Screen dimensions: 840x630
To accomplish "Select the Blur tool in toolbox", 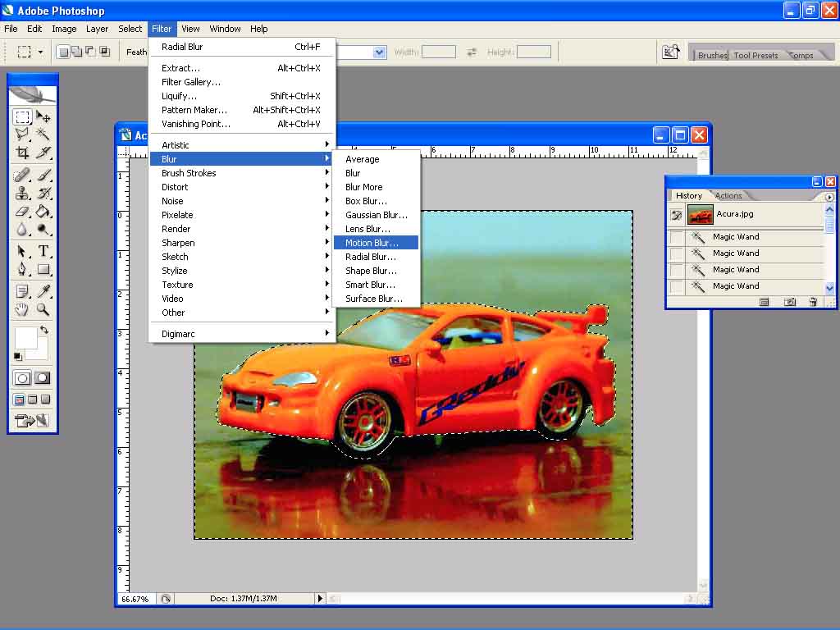I will pyautogui.click(x=22, y=230).
